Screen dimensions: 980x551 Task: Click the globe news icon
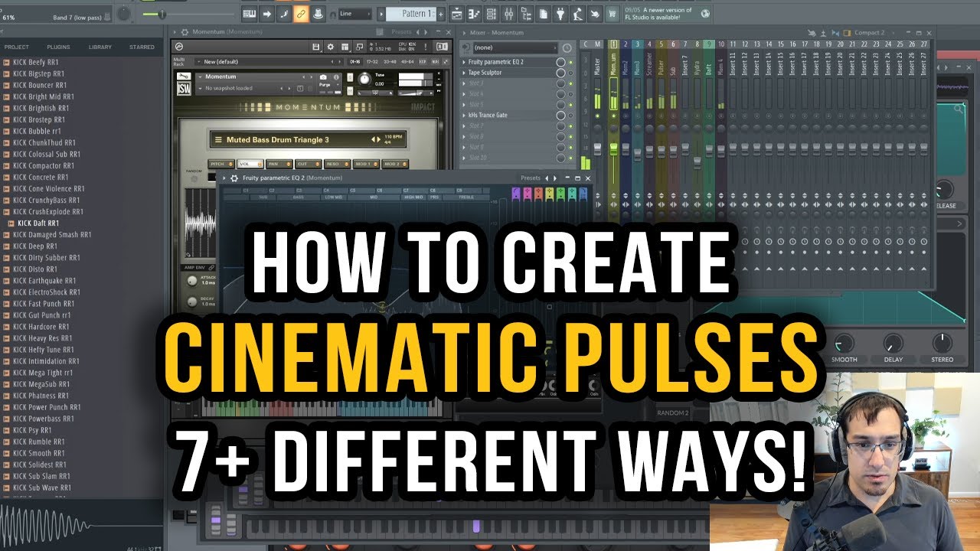coord(705,14)
